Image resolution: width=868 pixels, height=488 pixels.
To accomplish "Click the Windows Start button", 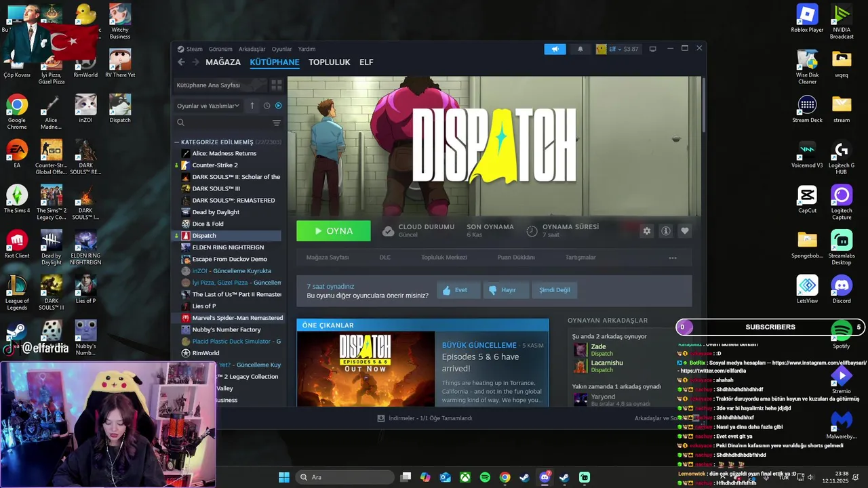I will click(x=284, y=477).
